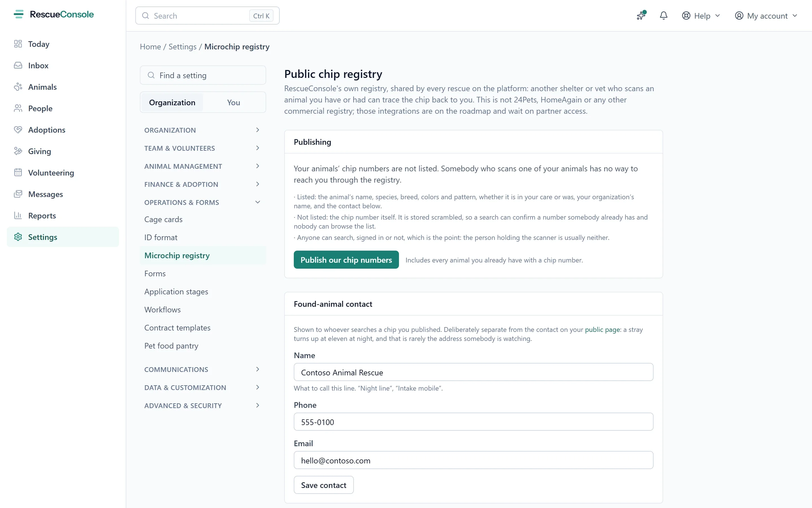Screen dimensions: 812x508
Task: Open Contract templates settings
Action: tap(203, 328)
